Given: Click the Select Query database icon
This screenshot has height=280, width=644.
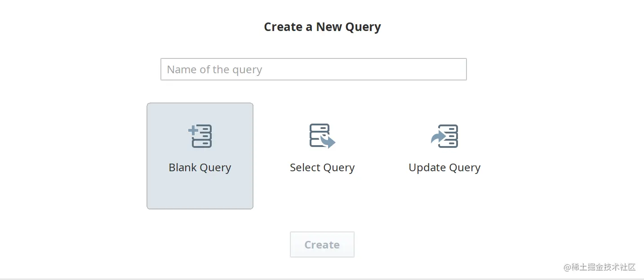Looking at the screenshot, I should click(322, 136).
